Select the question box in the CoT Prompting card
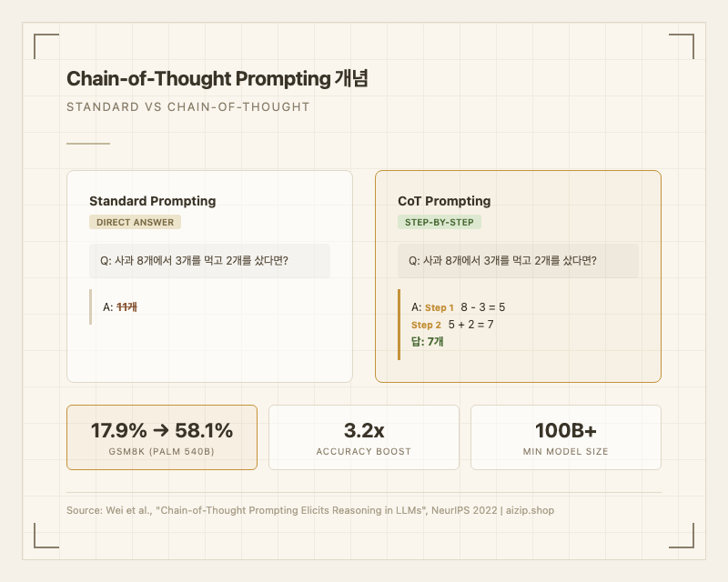Viewport: 728px width, 582px height. click(518, 260)
